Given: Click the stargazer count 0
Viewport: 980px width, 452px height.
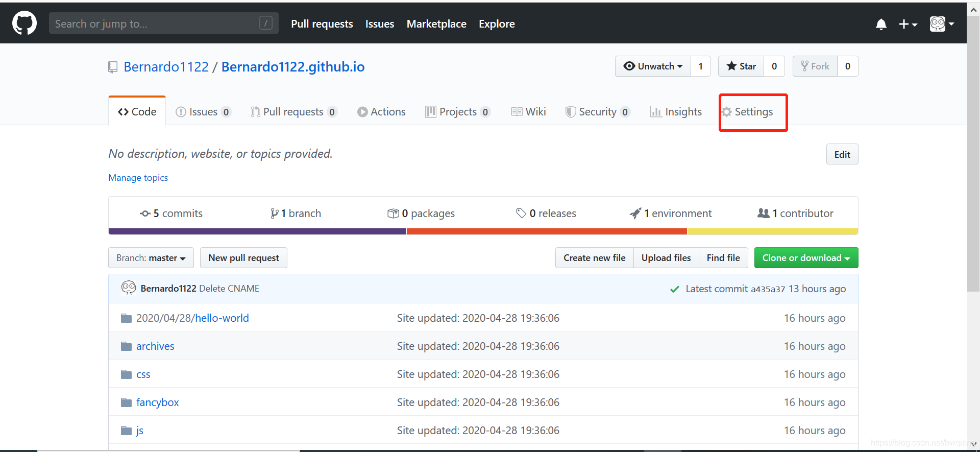Looking at the screenshot, I should tap(774, 66).
